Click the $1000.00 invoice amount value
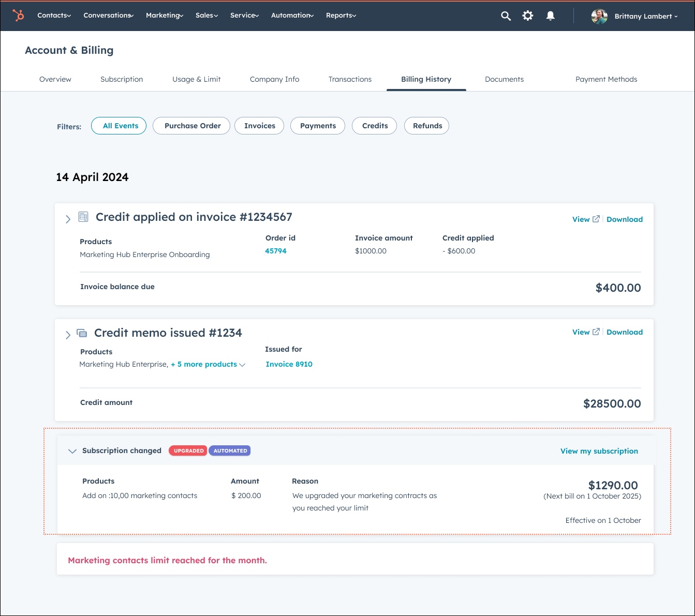 pyautogui.click(x=371, y=251)
